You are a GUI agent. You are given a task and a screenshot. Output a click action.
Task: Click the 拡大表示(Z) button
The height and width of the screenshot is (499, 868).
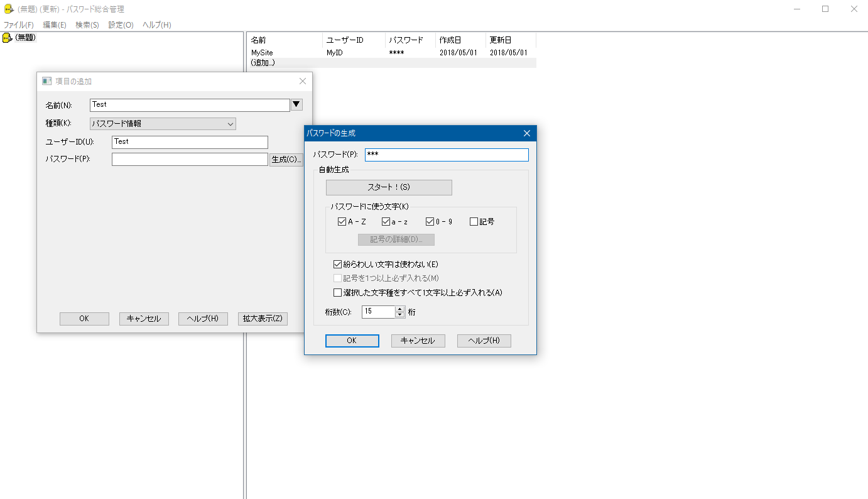(x=262, y=319)
